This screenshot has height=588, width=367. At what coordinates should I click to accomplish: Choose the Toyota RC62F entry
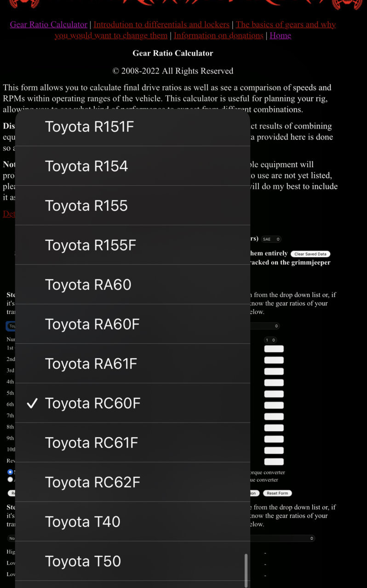click(132, 482)
